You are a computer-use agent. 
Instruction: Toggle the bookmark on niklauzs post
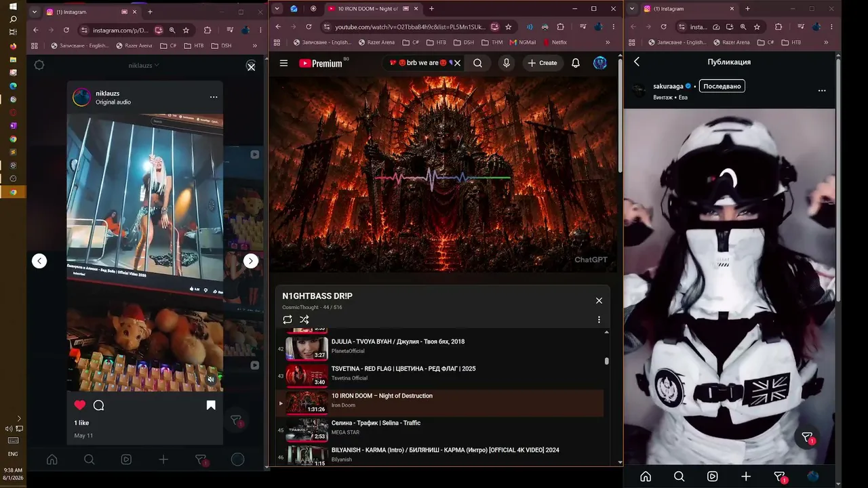(x=211, y=405)
